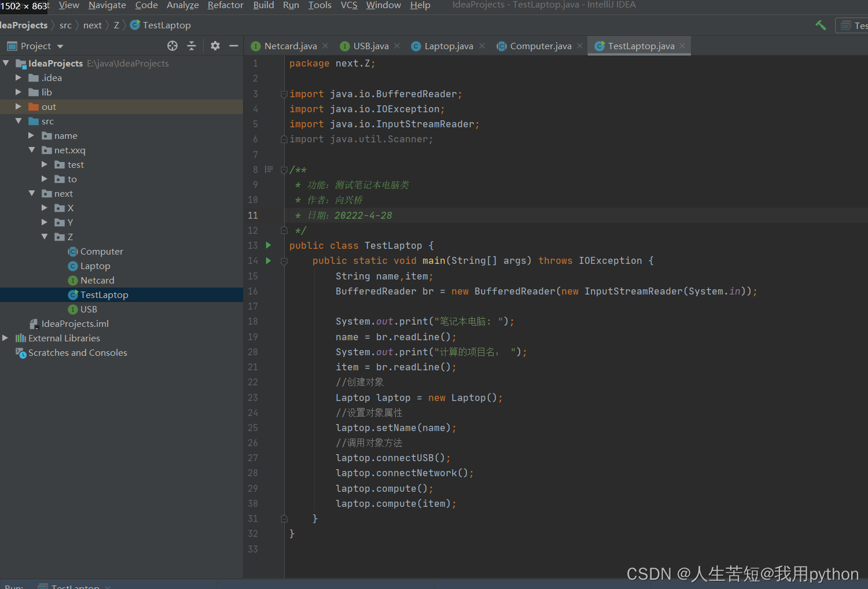
Task: Hide the Project panel with minus icon
Action: point(234,46)
